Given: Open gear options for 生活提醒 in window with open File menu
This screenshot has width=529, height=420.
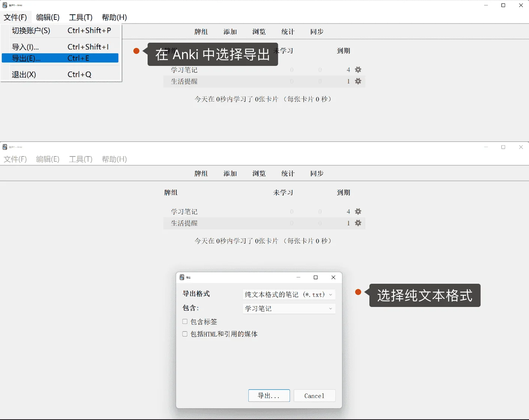Looking at the screenshot, I should point(358,81).
